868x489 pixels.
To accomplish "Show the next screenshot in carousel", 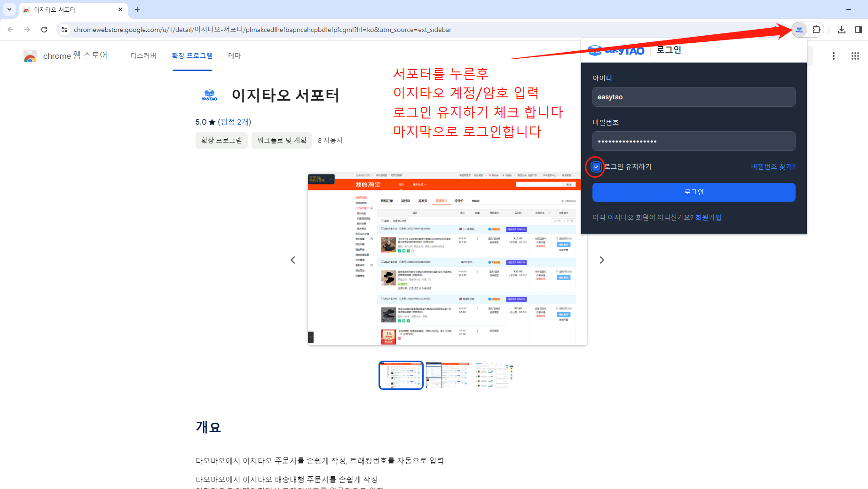I will [602, 260].
